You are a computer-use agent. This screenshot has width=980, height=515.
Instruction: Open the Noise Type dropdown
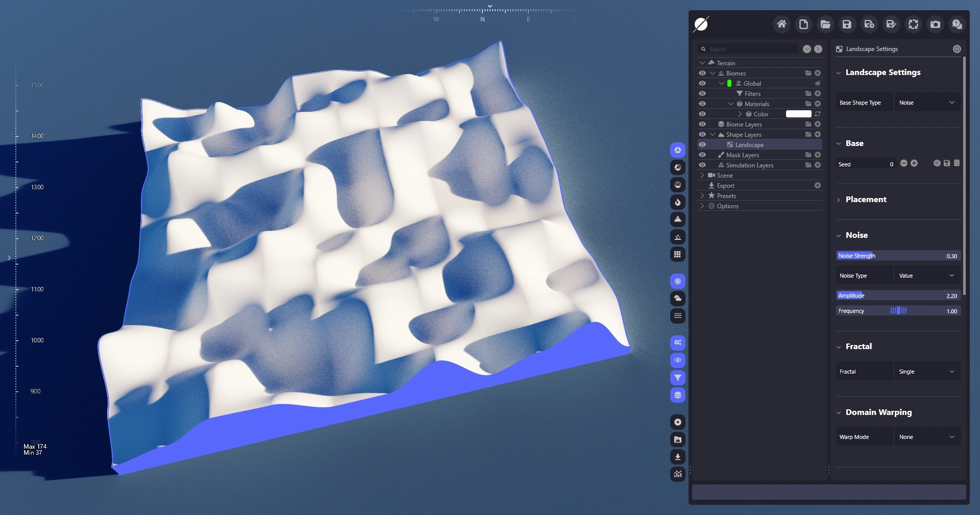(x=927, y=276)
